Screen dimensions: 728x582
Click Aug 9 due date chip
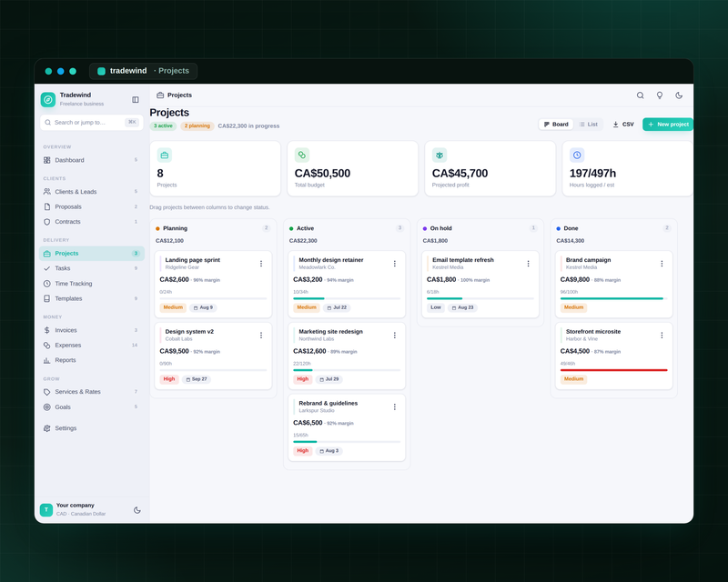pos(203,307)
